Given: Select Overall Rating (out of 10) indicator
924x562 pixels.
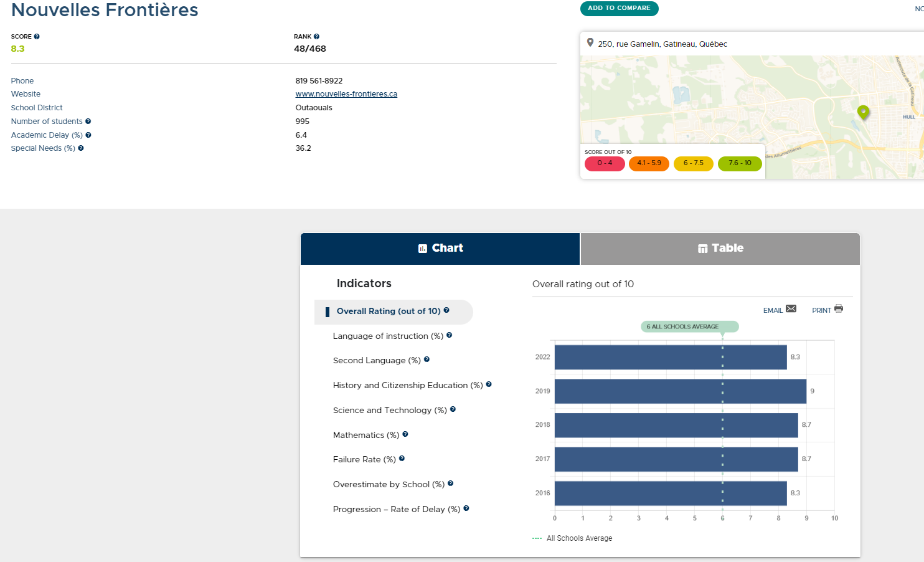Looking at the screenshot, I should (x=394, y=312).
